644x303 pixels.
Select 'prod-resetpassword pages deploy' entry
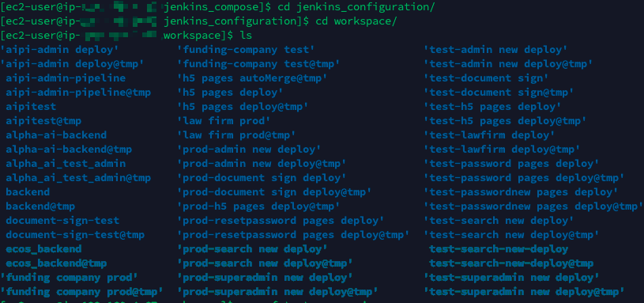[281, 221]
